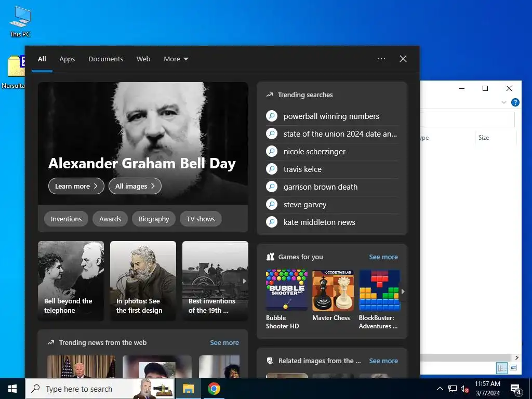Switch to the Documents search tab
The image size is (532, 399).
pyautogui.click(x=106, y=59)
